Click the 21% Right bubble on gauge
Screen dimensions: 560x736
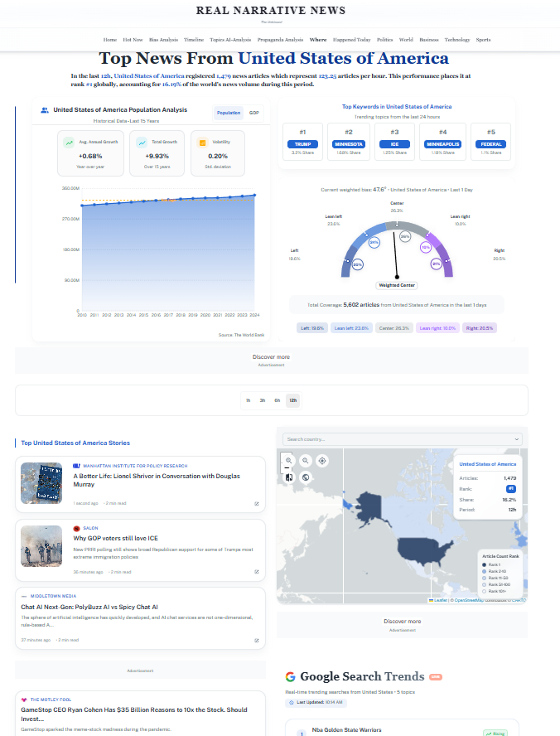point(437,264)
